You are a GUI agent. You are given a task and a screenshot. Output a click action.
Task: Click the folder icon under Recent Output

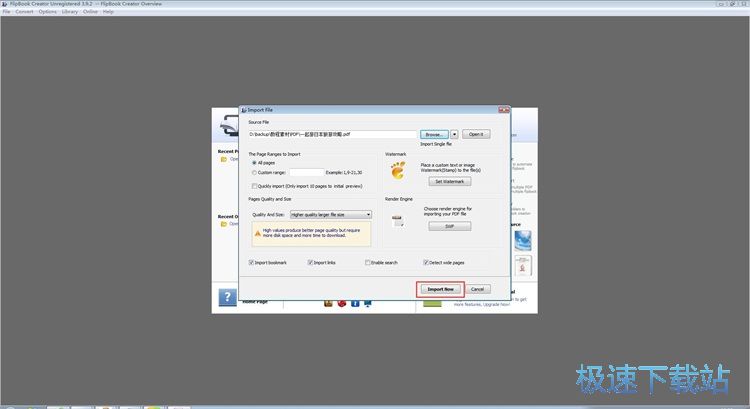[x=223, y=224]
